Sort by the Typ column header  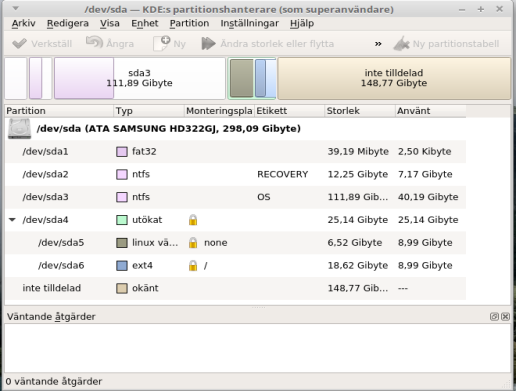point(149,111)
